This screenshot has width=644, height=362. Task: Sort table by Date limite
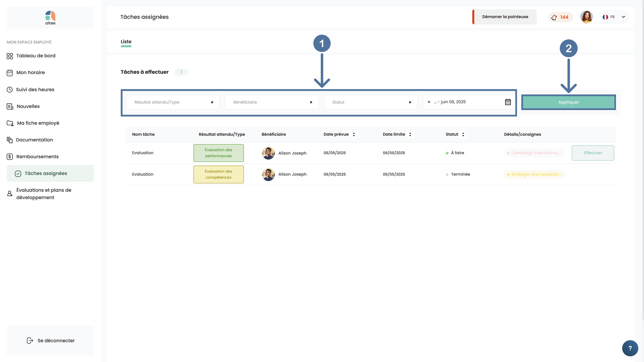point(410,134)
